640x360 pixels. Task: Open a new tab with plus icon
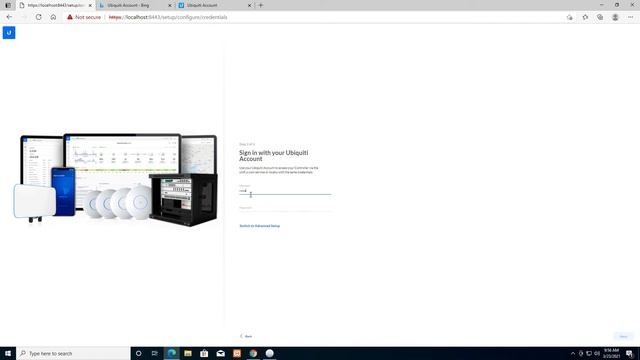point(261,5)
